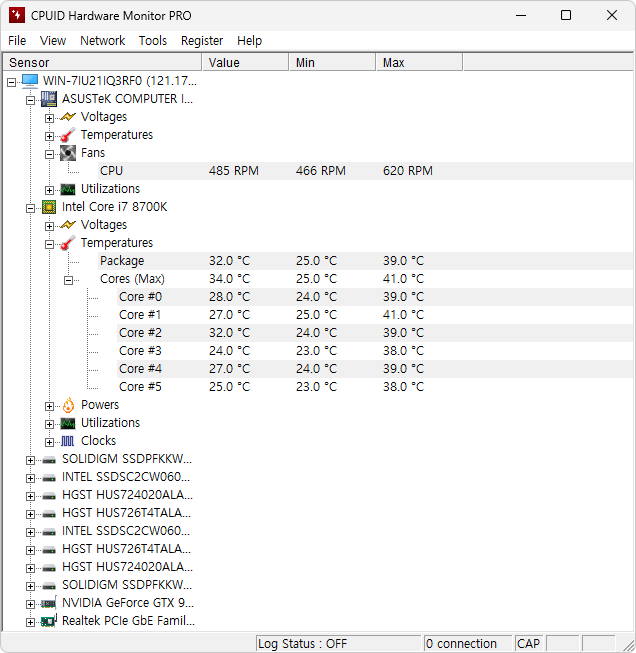Click the computer icon beside WIN-7IU21IQ3RF0
This screenshot has height=653, width=636.
pyautogui.click(x=30, y=81)
